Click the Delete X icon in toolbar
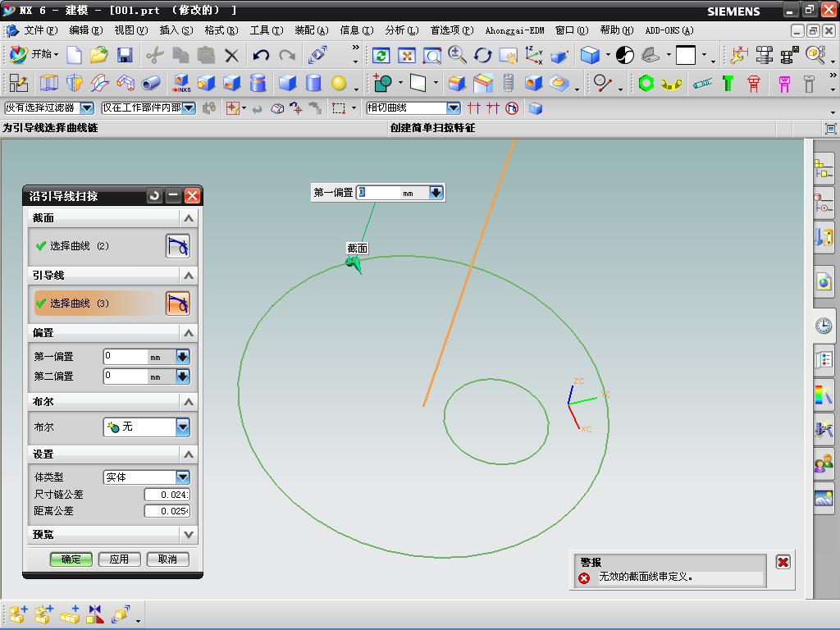Image resolution: width=840 pixels, height=630 pixels. (x=232, y=55)
